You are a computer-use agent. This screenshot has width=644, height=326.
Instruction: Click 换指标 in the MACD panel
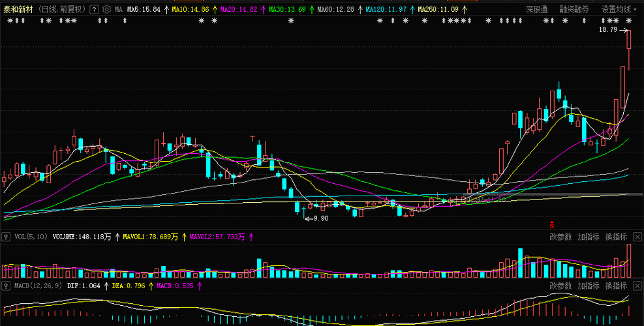(616, 286)
